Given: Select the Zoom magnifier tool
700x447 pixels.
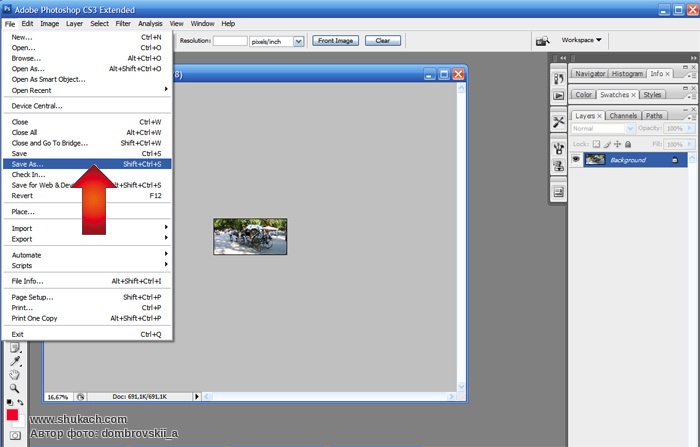Looking at the screenshot, I should pyautogui.click(x=15, y=389).
